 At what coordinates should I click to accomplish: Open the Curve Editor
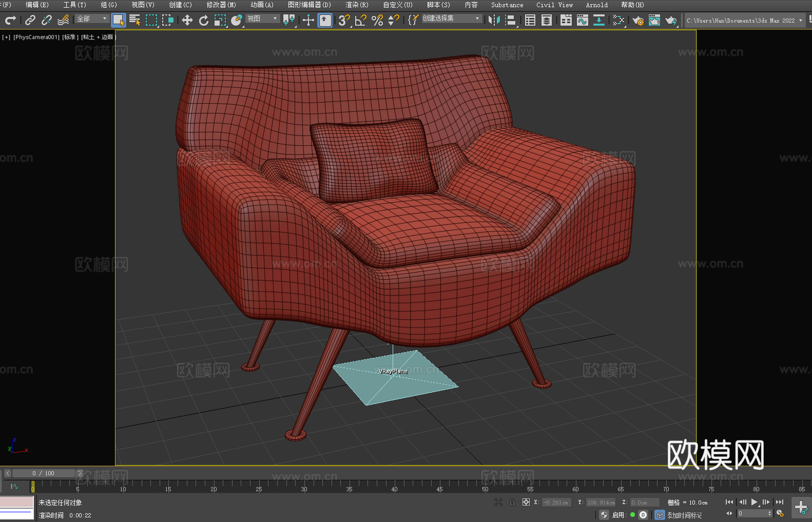click(x=583, y=21)
